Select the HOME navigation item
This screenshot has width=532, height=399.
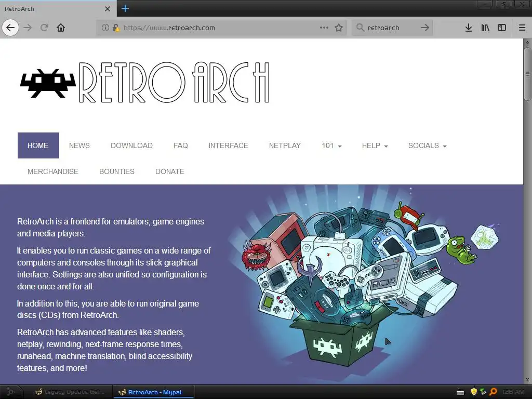(x=38, y=145)
